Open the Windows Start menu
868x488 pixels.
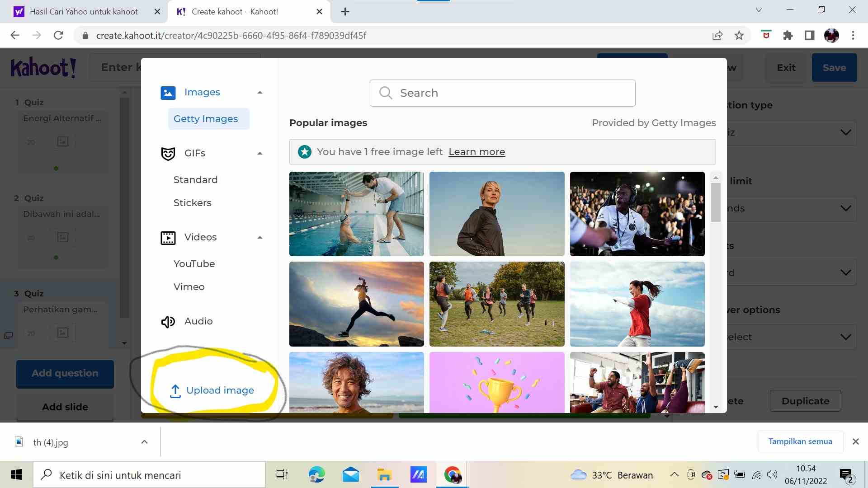16,475
